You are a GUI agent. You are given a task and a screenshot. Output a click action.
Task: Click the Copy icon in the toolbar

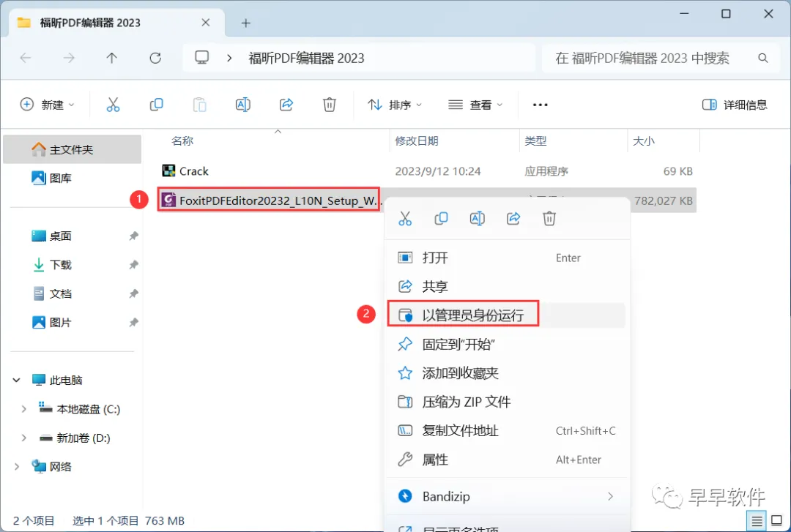point(157,105)
